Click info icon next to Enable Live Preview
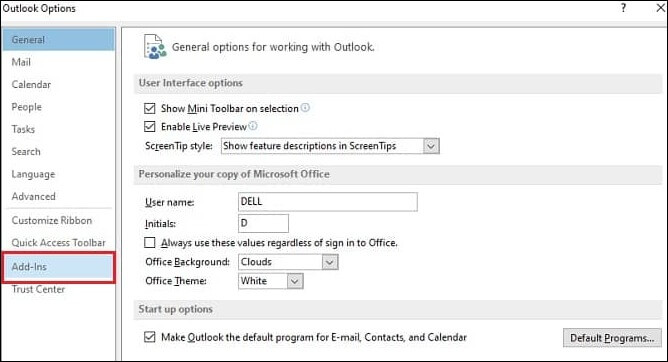This screenshot has width=668, height=362. [253, 126]
